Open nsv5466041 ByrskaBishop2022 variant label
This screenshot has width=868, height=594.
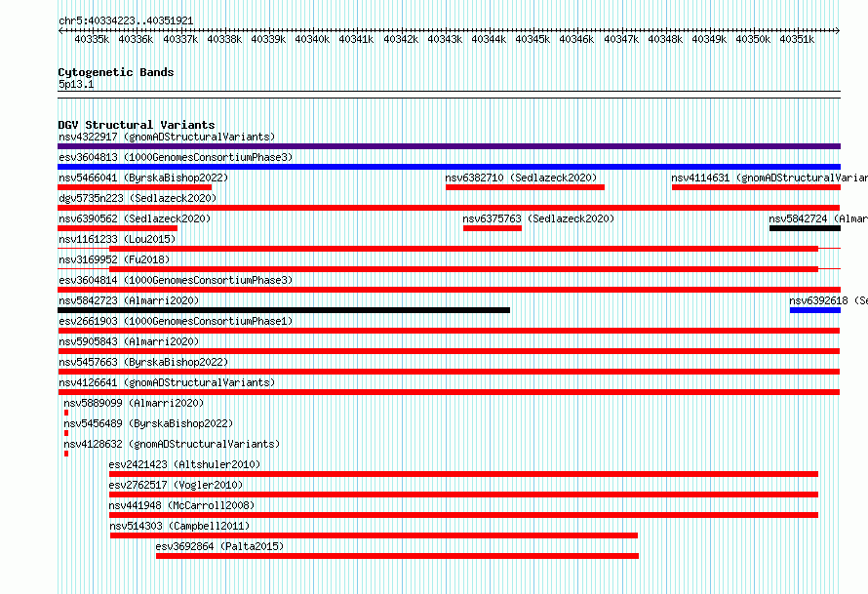143,178
